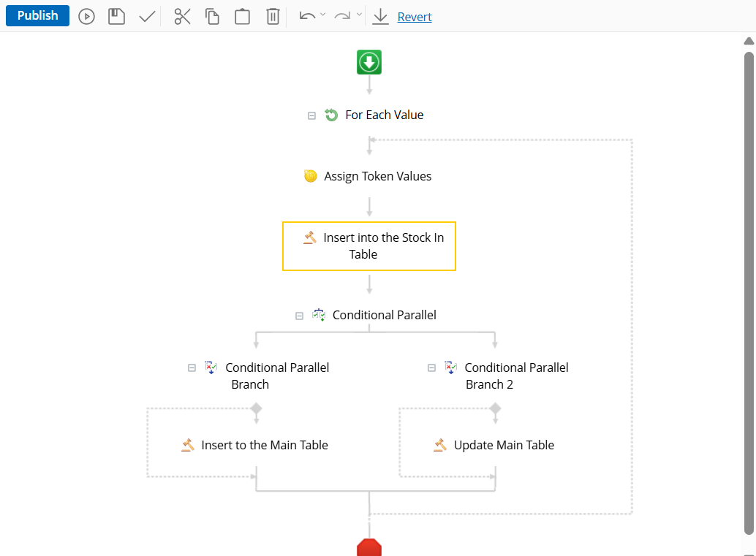Collapse Conditional Parallel Branch 2
This screenshot has height=556, width=756.
[x=431, y=368]
